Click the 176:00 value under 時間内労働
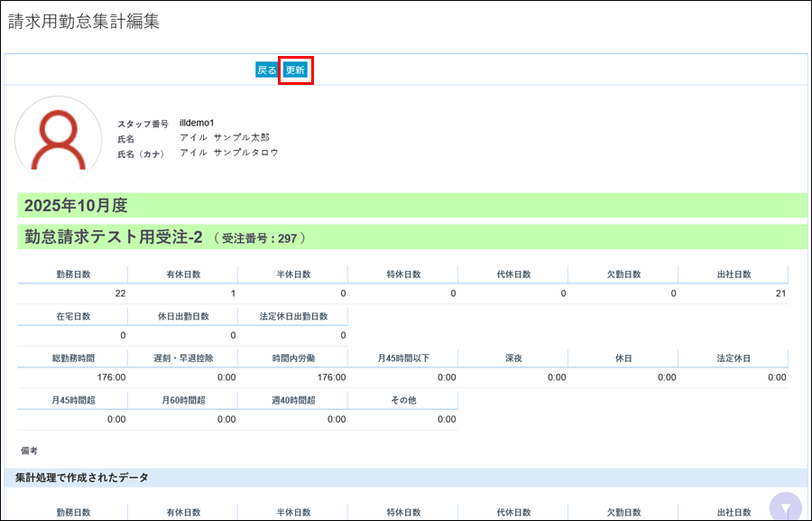Screen dimensions: 812x521 point(331,377)
